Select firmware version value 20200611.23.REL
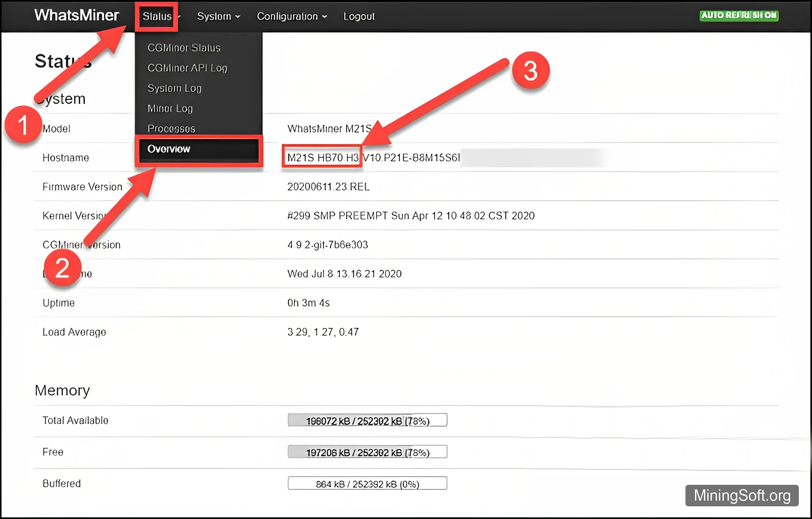 (328, 187)
